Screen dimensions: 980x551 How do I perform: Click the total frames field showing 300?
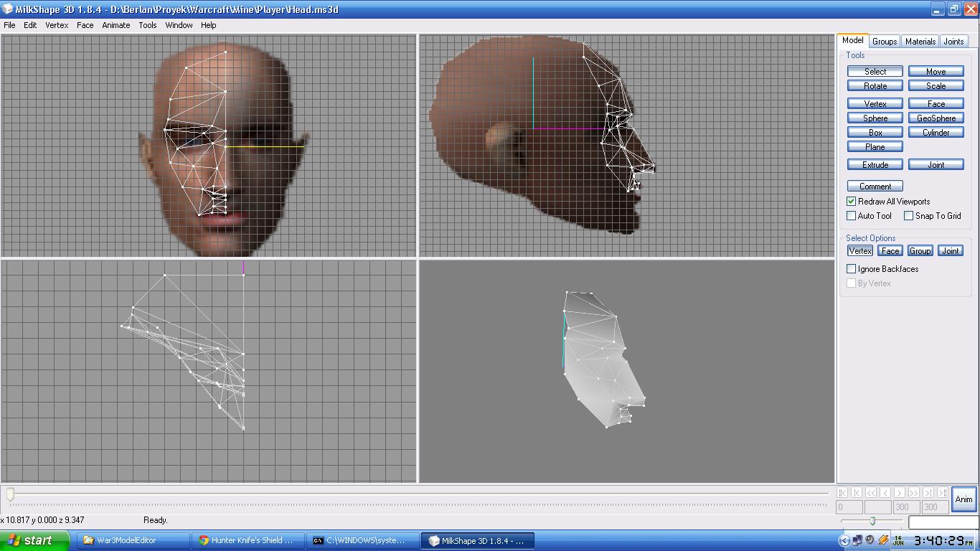(x=935, y=507)
